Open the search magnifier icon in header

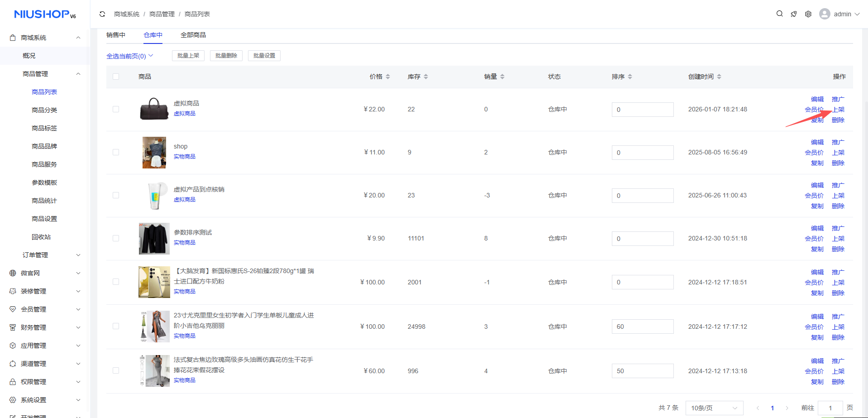779,14
